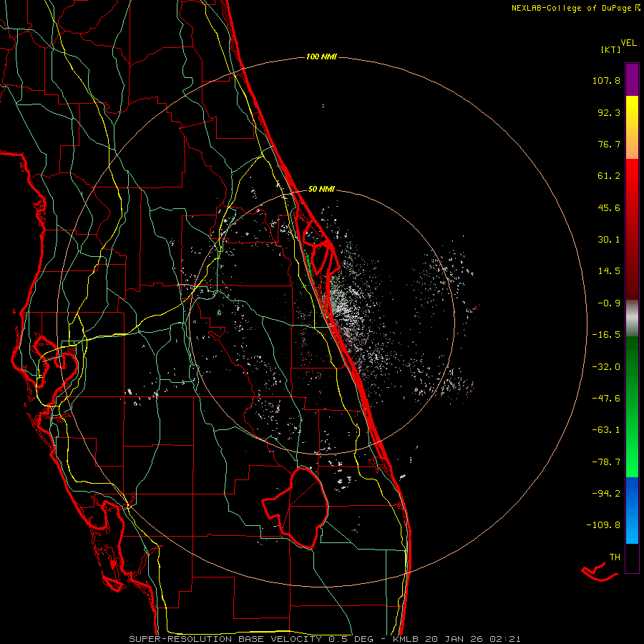Viewport: 644px width, 644px height.
Task: Click the green segment of velocity color bar
Action: pyautogui.click(x=632, y=406)
